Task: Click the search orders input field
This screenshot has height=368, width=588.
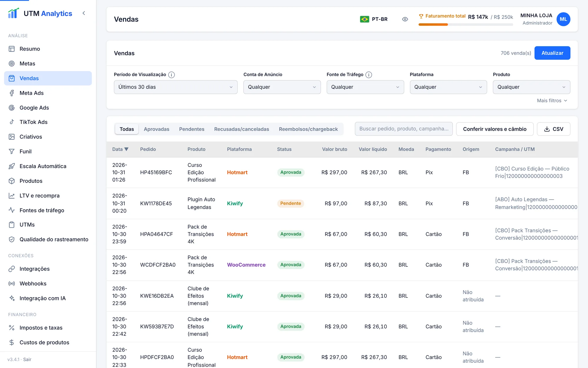Action: click(x=404, y=129)
